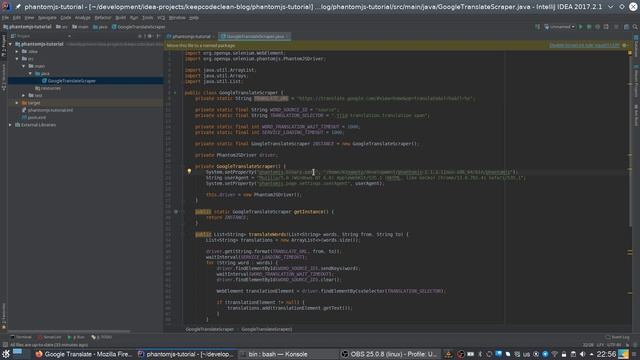Open the Tools menu
The height and width of the screenshot is (360, 640).
(147, 18)
